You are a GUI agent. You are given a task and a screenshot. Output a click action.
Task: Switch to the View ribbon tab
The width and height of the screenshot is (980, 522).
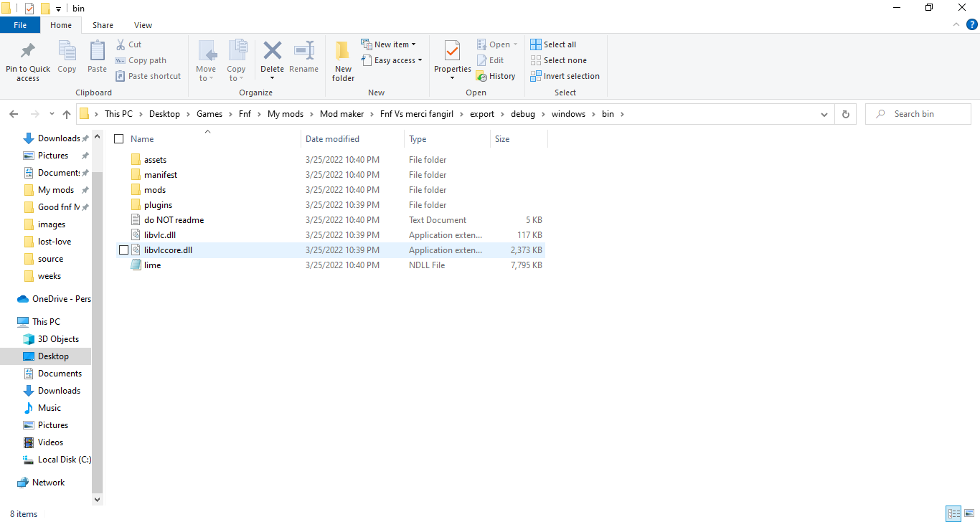pos(143,24)
